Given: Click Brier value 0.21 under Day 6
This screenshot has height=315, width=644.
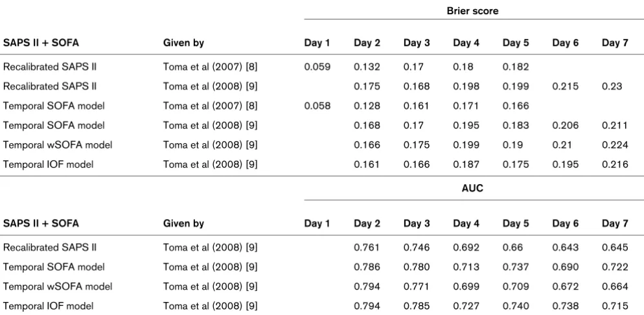Looking at the screenshot, I should point(562,145).
